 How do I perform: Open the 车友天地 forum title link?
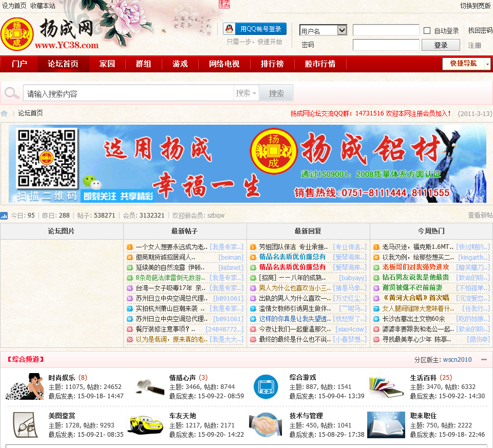[182, 416]
